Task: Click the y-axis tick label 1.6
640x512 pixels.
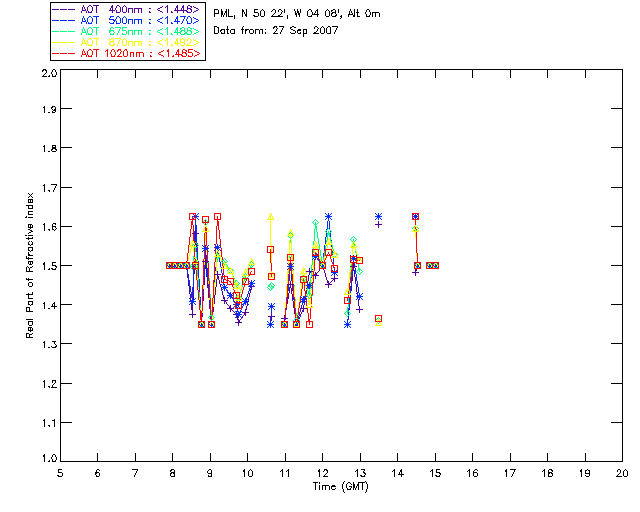Action: tap(49, 227)
